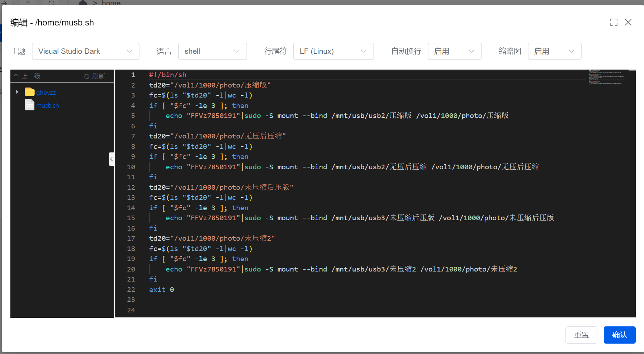Refresh the file tree

(x=95, y=76)
